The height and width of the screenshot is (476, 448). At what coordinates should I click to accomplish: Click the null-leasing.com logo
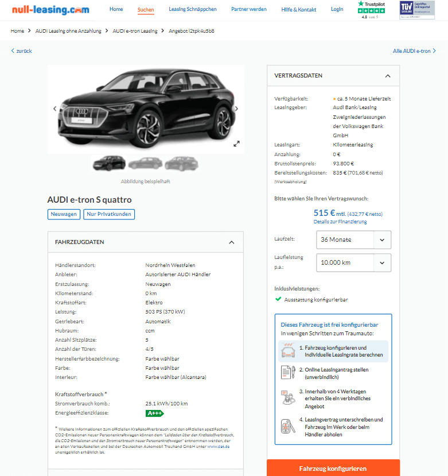coord(50,10)
